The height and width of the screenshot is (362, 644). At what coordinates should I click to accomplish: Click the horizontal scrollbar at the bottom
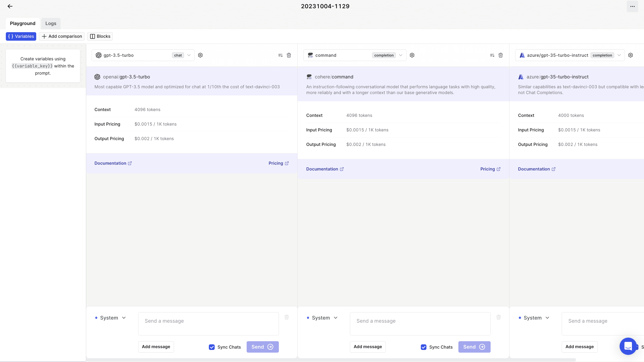coord(331,360)
